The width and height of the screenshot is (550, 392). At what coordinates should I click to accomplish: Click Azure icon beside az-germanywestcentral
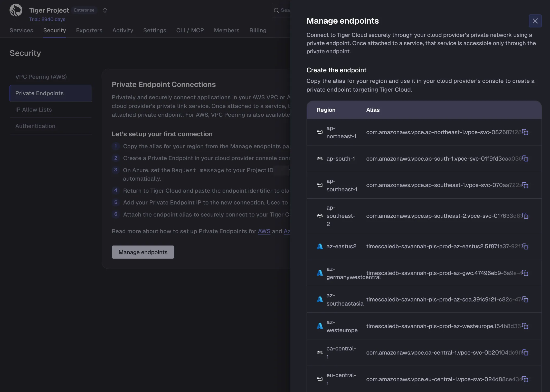tap(320, 273)
